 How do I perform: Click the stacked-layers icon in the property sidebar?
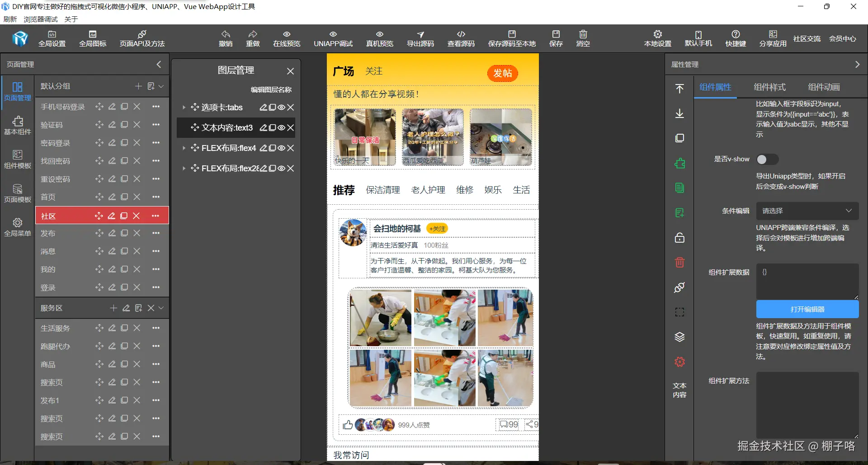pos(679,337)
